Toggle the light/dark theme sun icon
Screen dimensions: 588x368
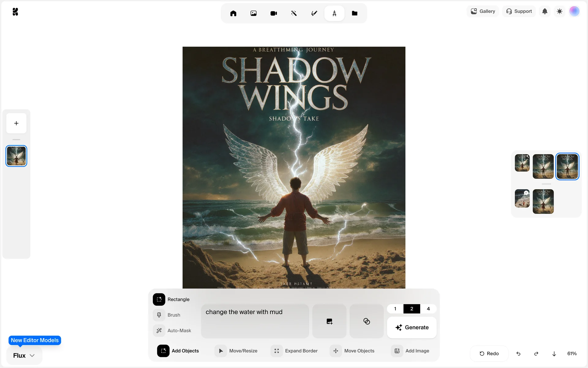tap(560, 11)
